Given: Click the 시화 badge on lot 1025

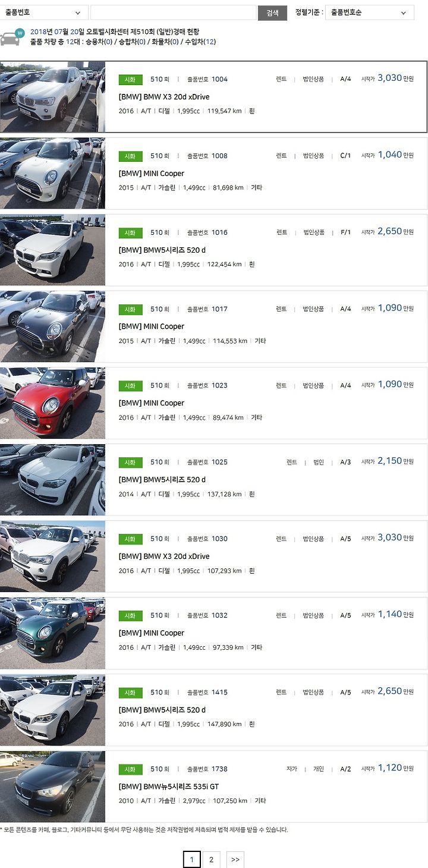Looking at the screenshot, I should (130, 463).
